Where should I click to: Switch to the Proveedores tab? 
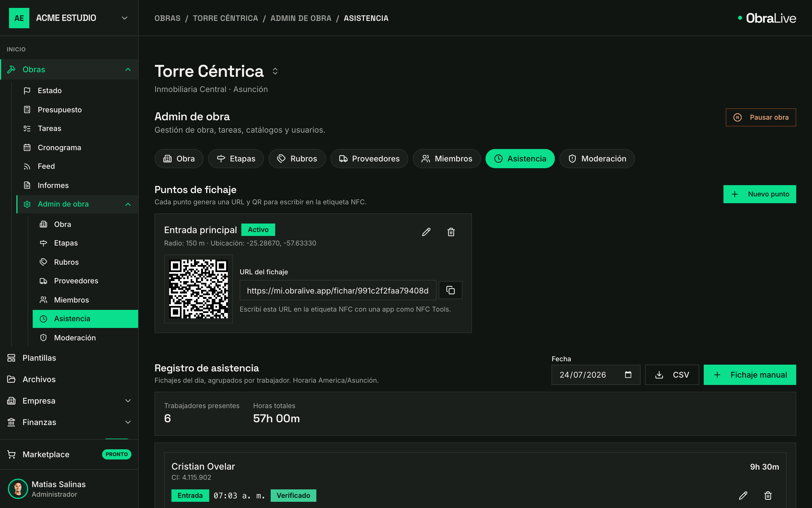(369, 159)
